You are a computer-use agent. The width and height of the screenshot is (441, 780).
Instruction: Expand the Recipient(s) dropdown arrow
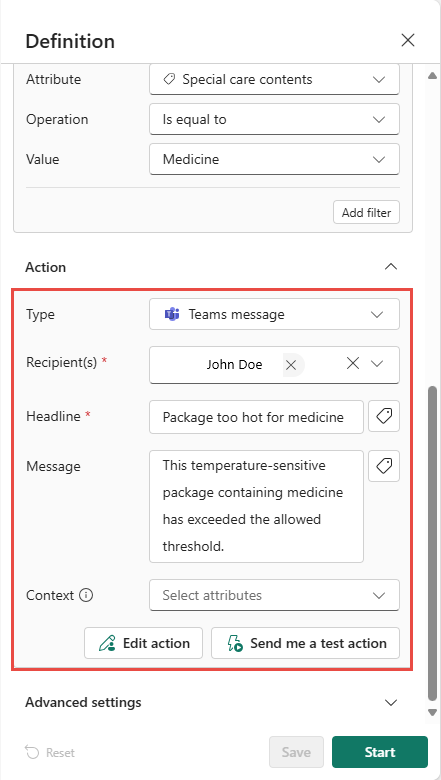tap(377, 364)
